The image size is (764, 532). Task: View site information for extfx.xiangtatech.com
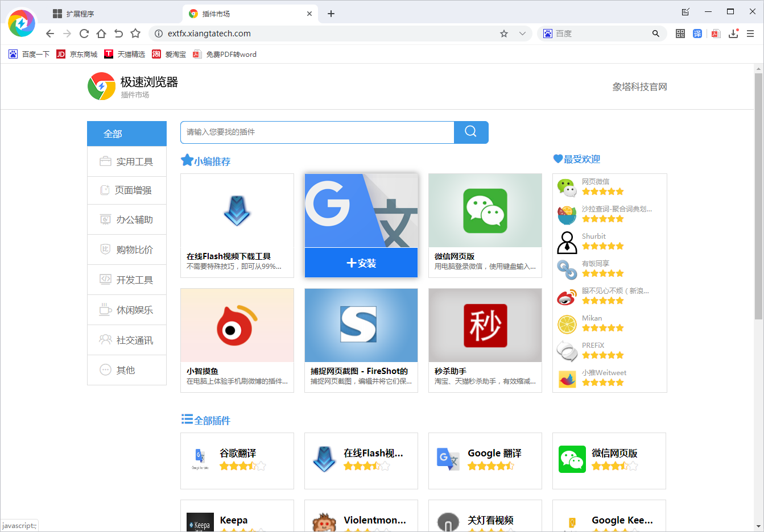coord(159,34)
